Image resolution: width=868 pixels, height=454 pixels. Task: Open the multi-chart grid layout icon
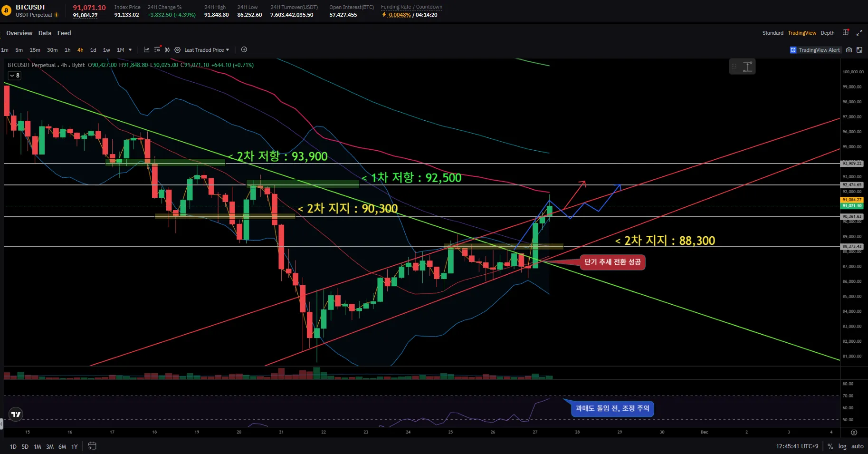click(846, 33)
